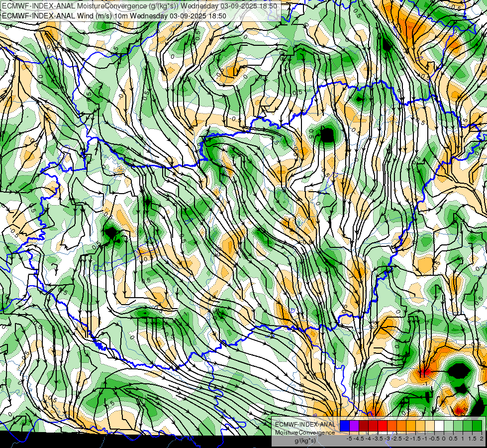
Task: Select medium green swatch between 1 and 1.5
Action: click(468, 426)
